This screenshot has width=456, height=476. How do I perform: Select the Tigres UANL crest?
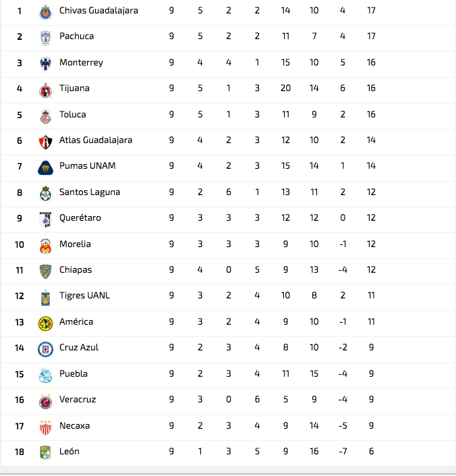(45, 298)
